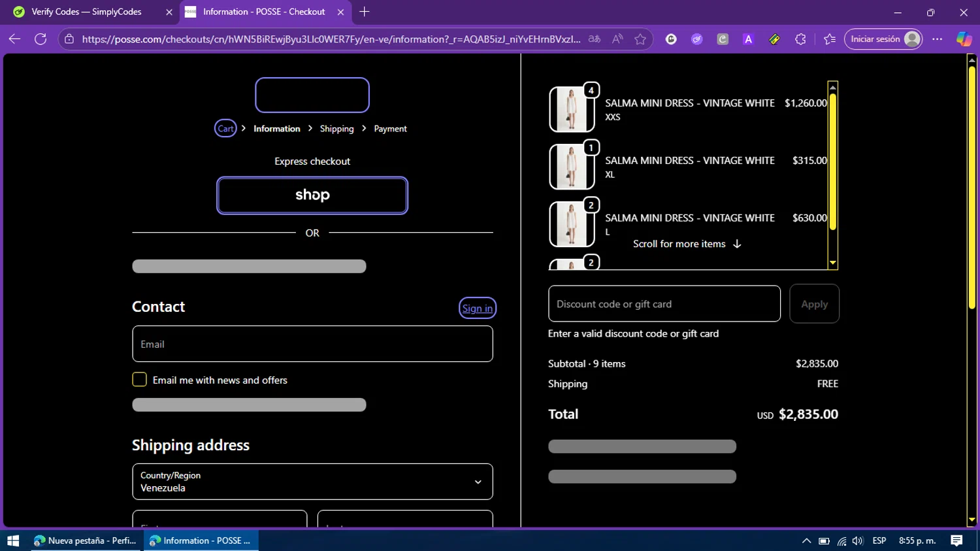Screen dimensions: 980x551
Task: Click the Sign in link
Action: pyautogui.click(x=478, y=309)
